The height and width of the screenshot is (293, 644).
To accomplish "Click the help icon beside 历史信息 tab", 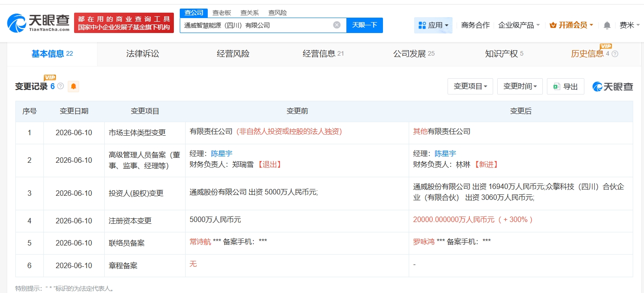I will (x=615, y=54).
